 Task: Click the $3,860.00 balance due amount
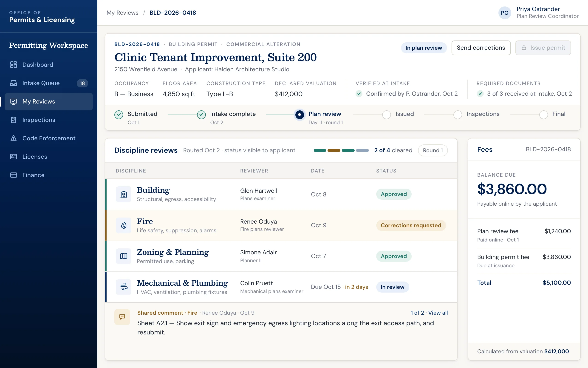click(x=512, y=189)
